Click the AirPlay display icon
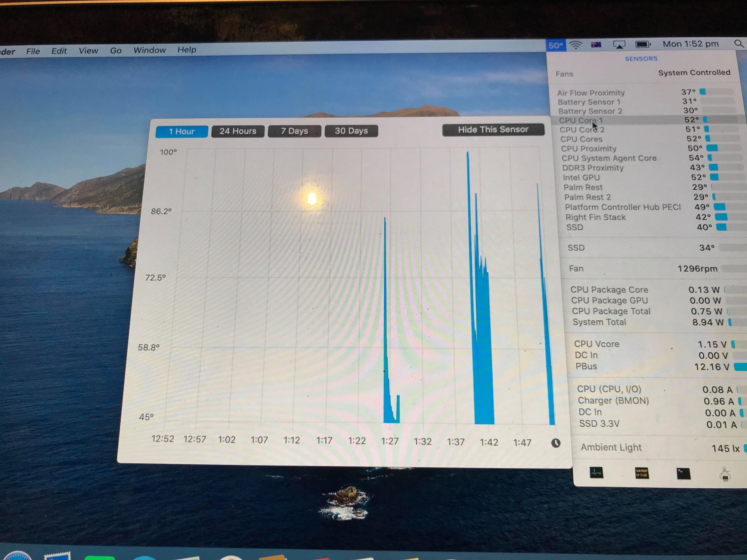This screenshot has width=747, height=560. coord(619,45)
